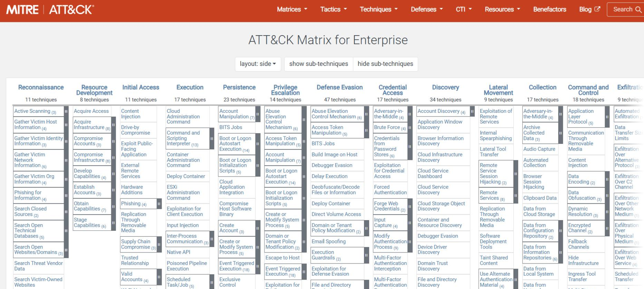This screenshot has height=289, width=644.
Task: Expand sub-techniques handle beside Command and Scripting Interpreter
Action: pos(212,138)
